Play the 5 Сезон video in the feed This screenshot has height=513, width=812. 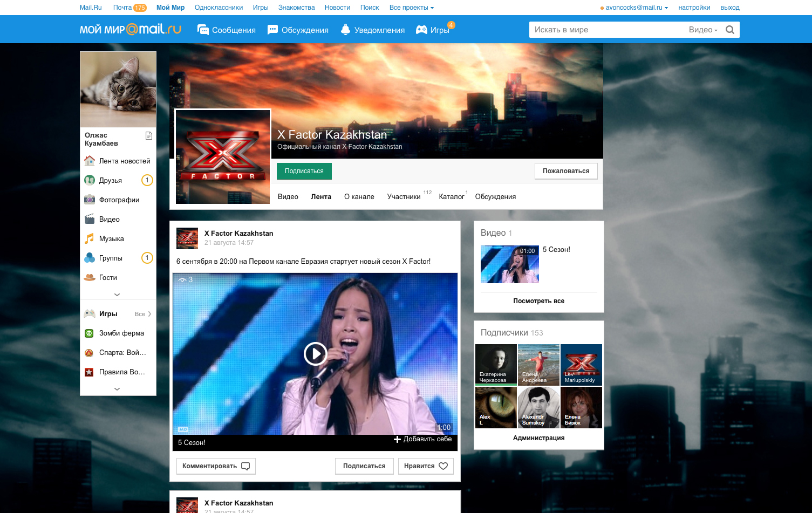(x=315, y=354)
